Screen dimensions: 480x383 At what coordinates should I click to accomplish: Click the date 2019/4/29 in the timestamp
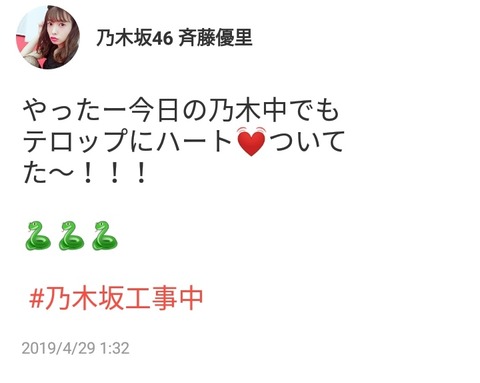point(59,348)
